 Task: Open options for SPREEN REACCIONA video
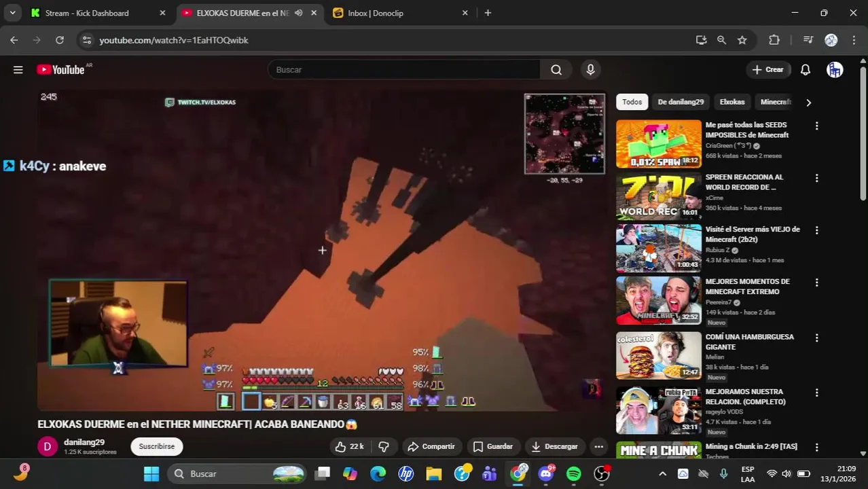coord(816,178)
